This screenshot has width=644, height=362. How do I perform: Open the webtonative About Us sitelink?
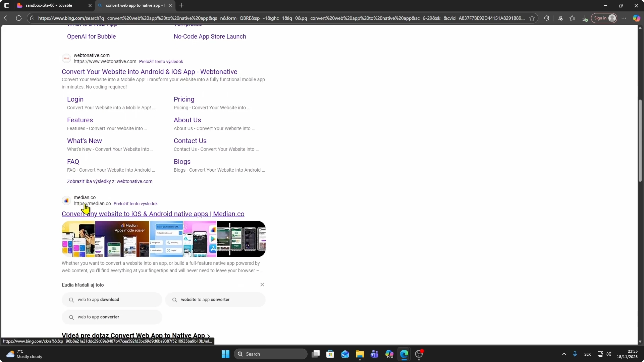coord(187,120)
